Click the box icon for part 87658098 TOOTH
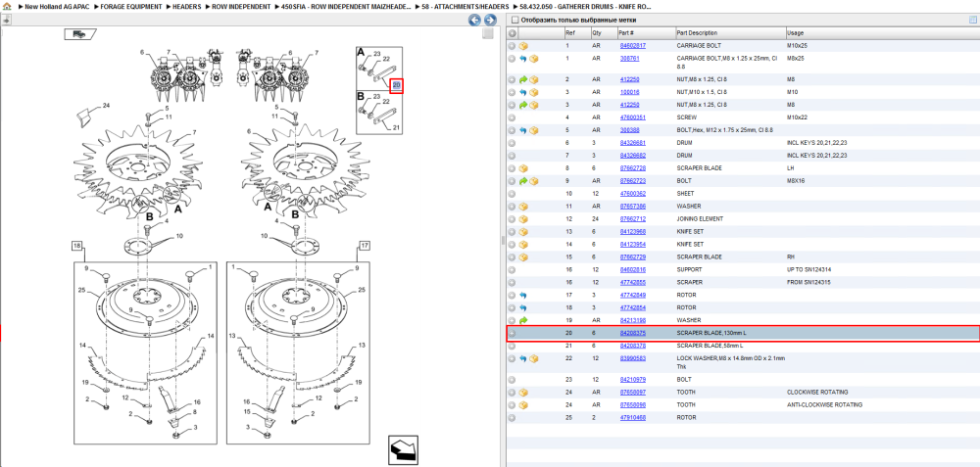980x467 pixels. pos(523,405)
